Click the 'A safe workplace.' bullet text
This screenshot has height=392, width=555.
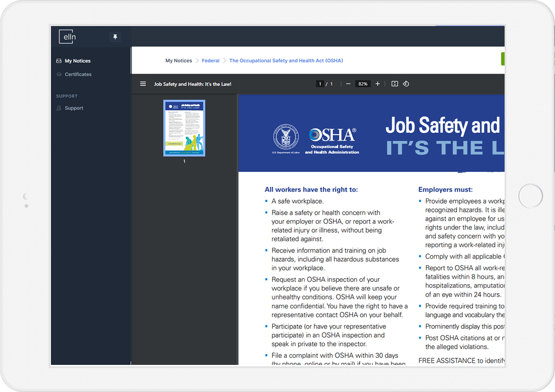click(x=298, y=201)
